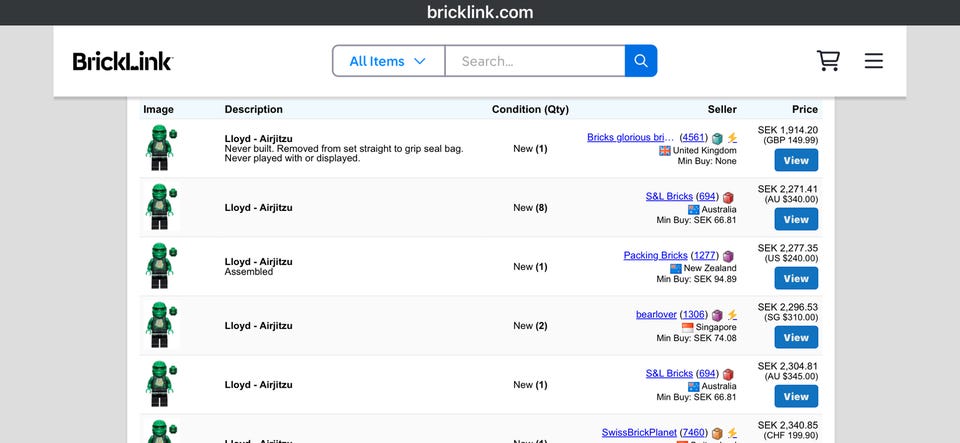Click the 'New (2)' condition text

click(530, 326)
